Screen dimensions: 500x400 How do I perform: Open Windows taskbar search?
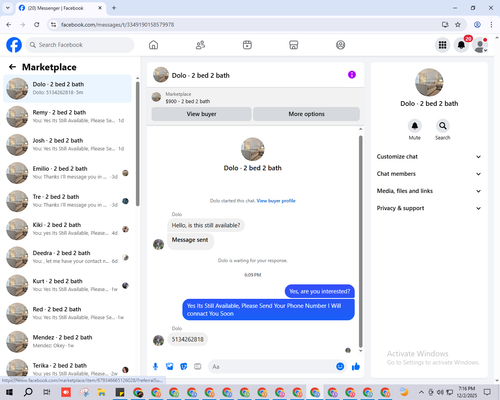28,392
